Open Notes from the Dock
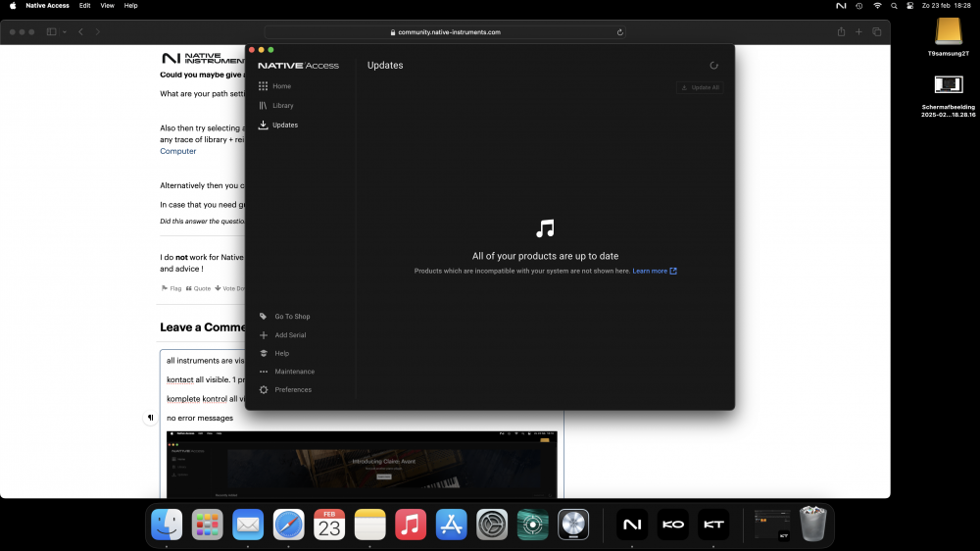980x551 pixels. pos(370,525)
